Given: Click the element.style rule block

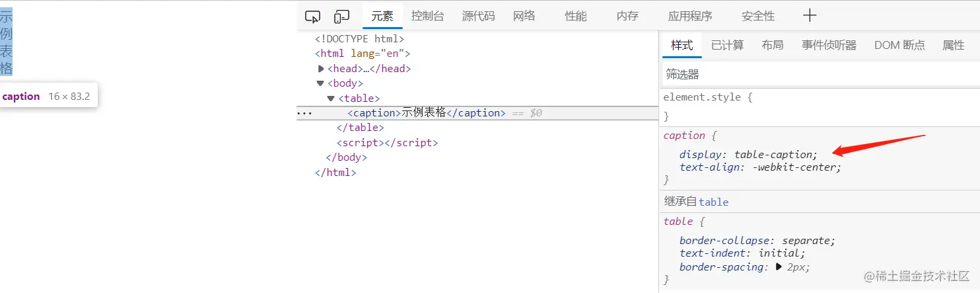Looking at the screenshot, I should 821,106.
